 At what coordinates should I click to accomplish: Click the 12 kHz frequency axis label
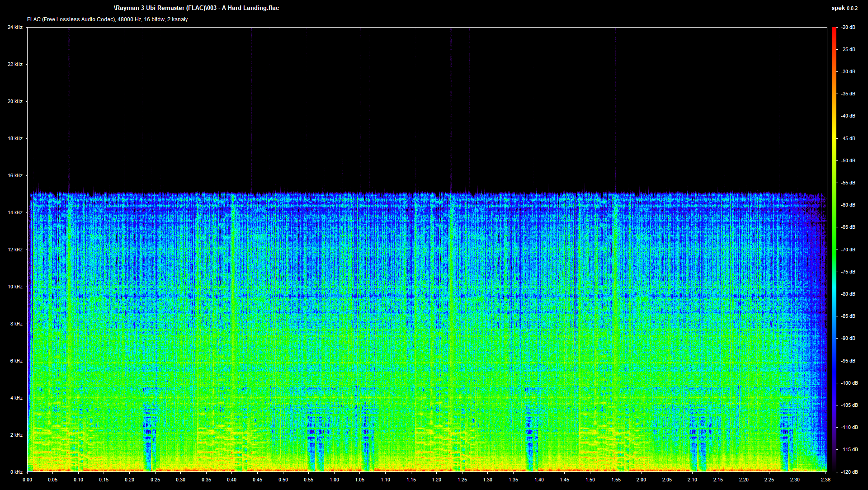point(15,250)
